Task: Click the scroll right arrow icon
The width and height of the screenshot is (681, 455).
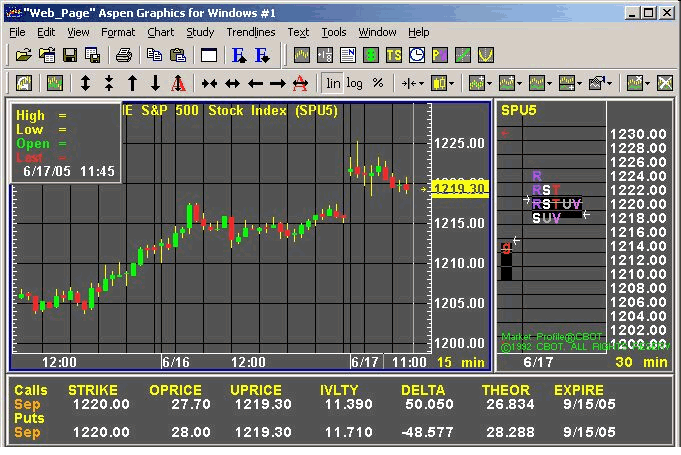Action: click(x=278, y=83)
